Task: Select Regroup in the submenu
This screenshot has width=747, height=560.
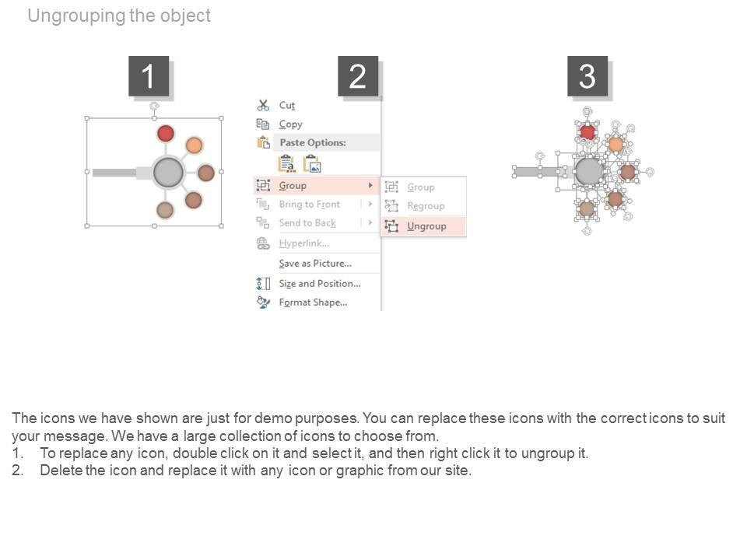Action: tap(426, 206)
